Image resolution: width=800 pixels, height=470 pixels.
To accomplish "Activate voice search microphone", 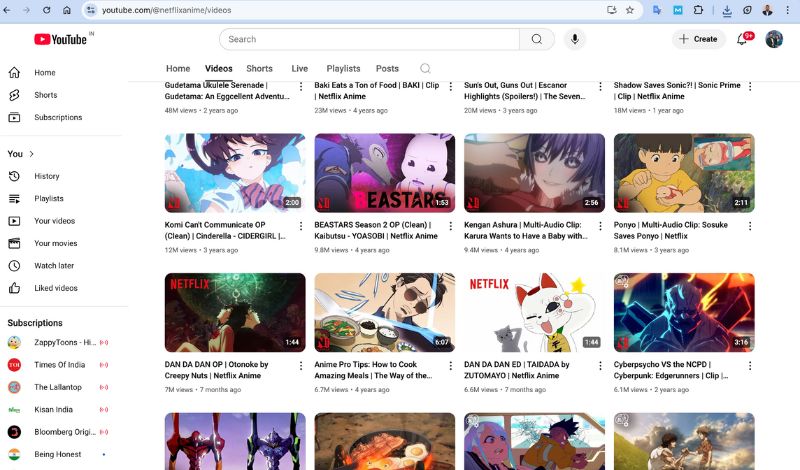I will pos(574,39).
